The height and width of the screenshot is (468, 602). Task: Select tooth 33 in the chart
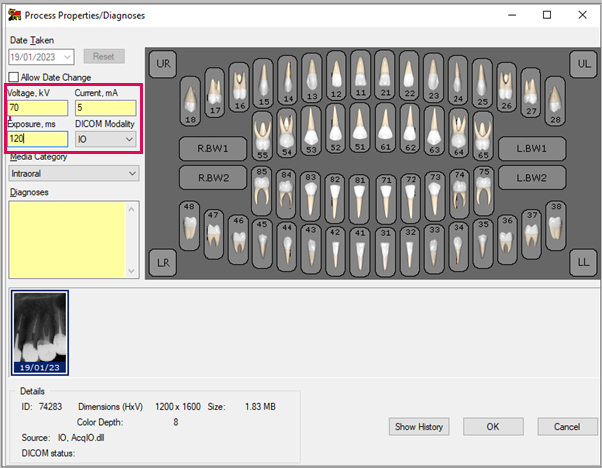click(434, 249)
